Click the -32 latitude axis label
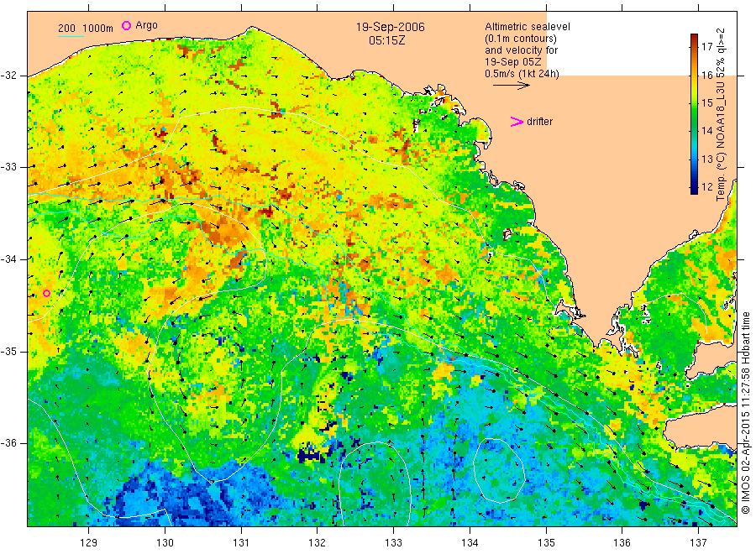756x554 pixels. [9, 76]
